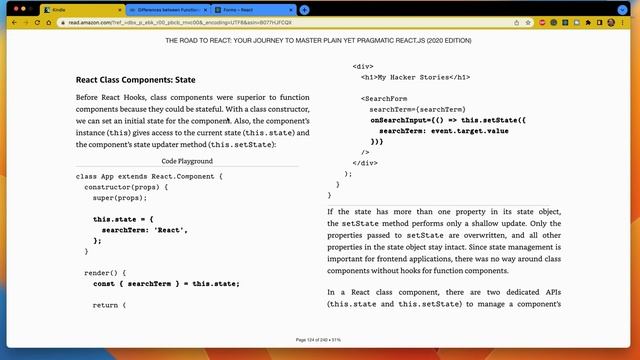Open the user profile avatar
Screen dimensions: 640x360
coord(611,22)
